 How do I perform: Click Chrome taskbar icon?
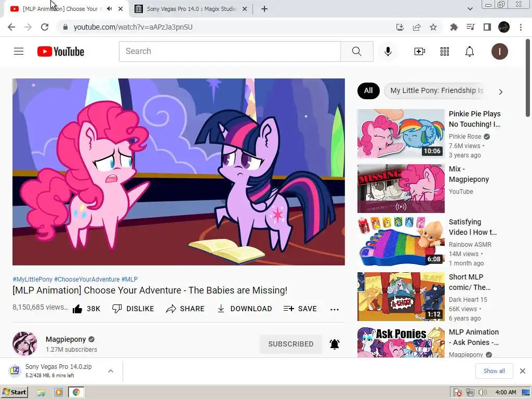pos(76,393)
